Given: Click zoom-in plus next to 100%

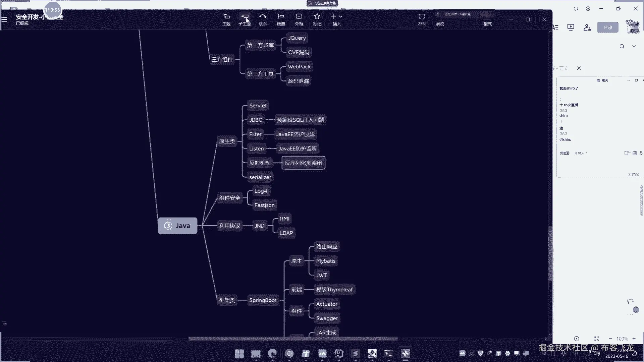Looking at the screenshot, I should click(634, 339).
